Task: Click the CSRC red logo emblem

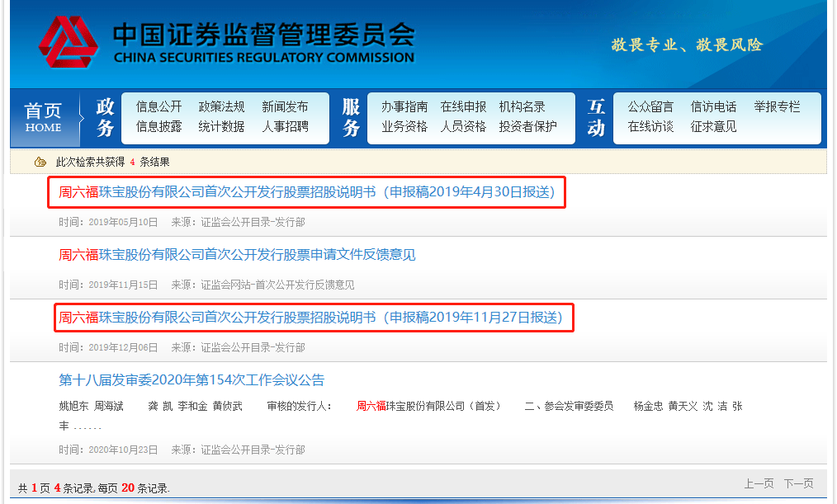Action: tap(68, 45)
